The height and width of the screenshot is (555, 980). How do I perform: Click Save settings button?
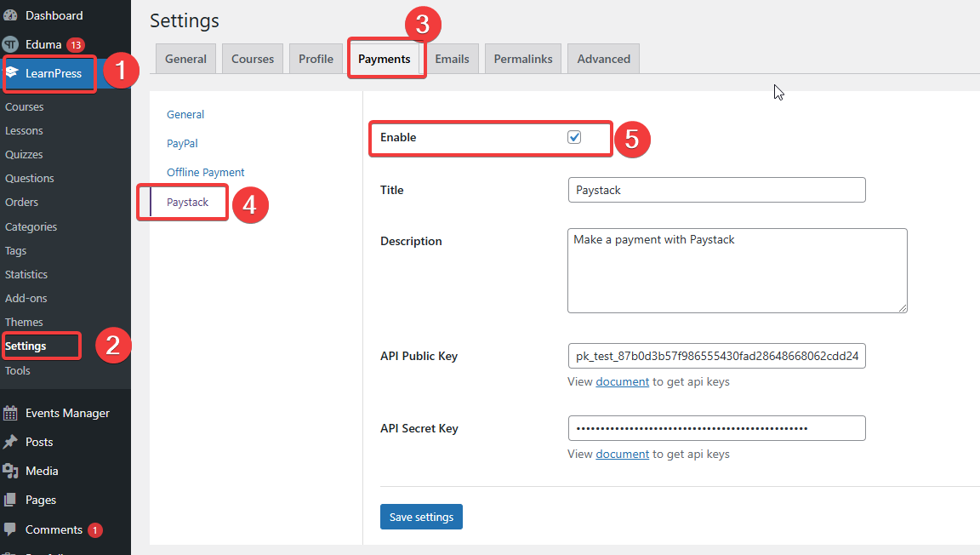pyautogui.click(x=421, y=517)
